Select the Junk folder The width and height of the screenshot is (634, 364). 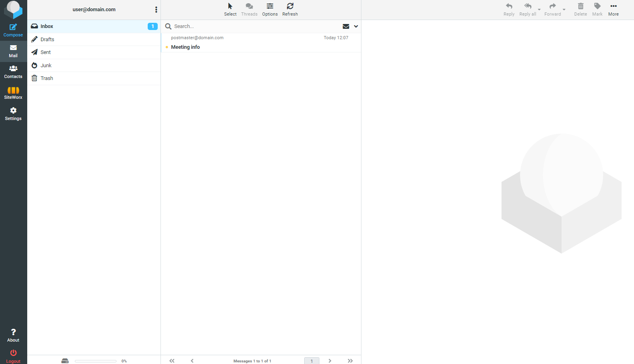click(x=46, y=66)
